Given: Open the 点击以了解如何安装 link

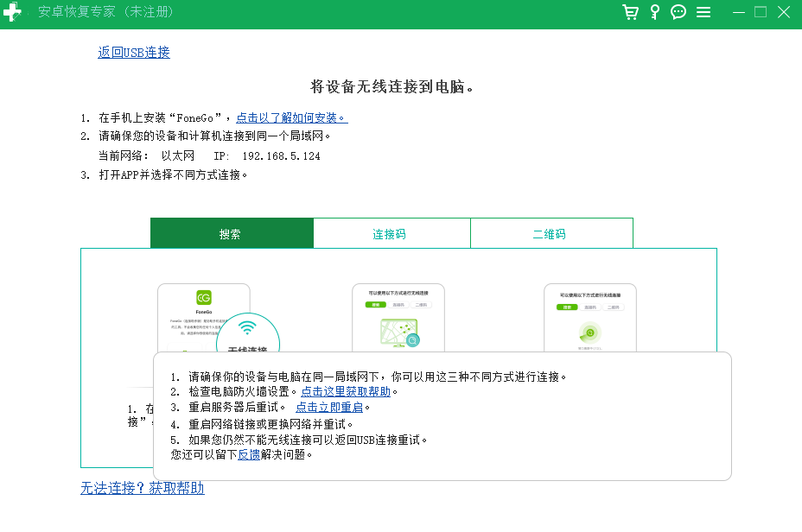Looking at the screenshot, I should (291, 117).
